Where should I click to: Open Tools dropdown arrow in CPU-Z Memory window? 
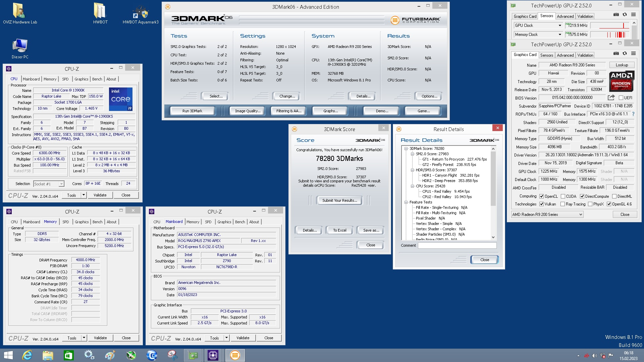pyautogui.click(x=84, y=338)
